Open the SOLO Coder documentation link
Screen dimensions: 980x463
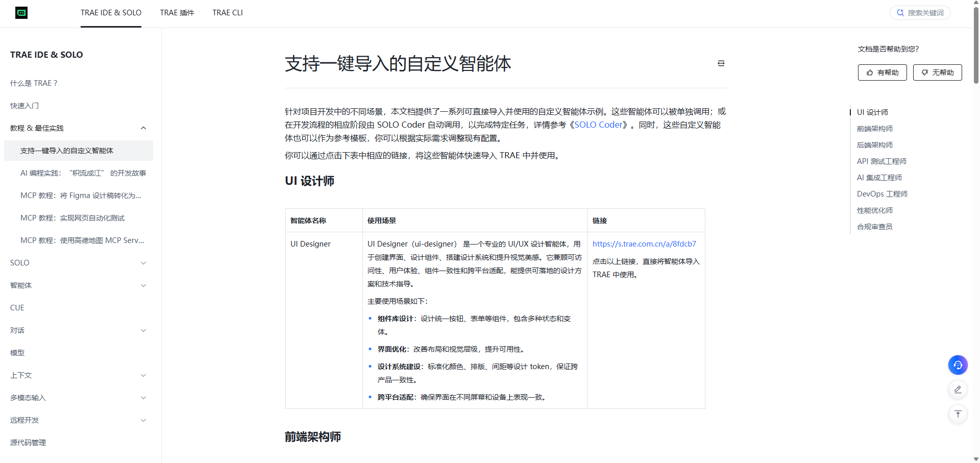click(598, 125)
